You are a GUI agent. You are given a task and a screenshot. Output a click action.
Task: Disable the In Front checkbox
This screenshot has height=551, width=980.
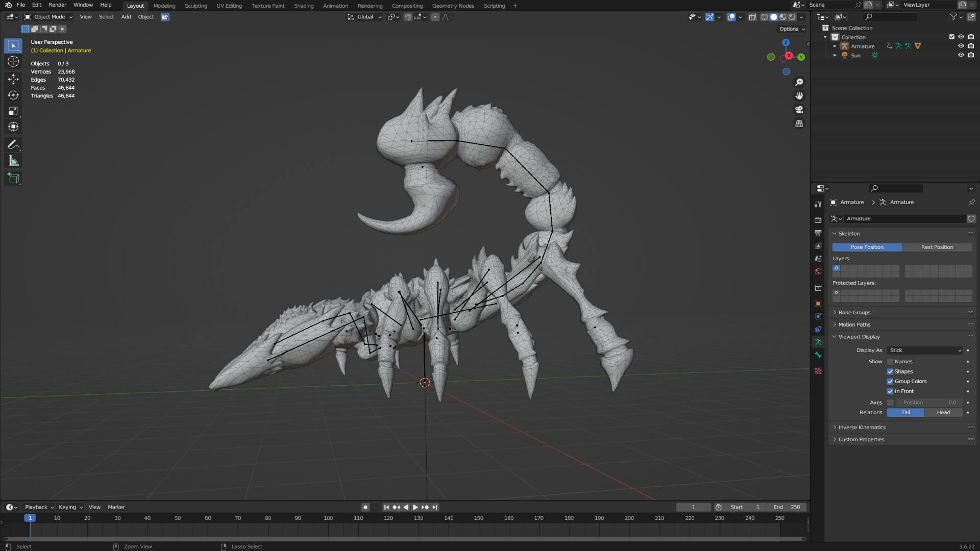point(890,391)
